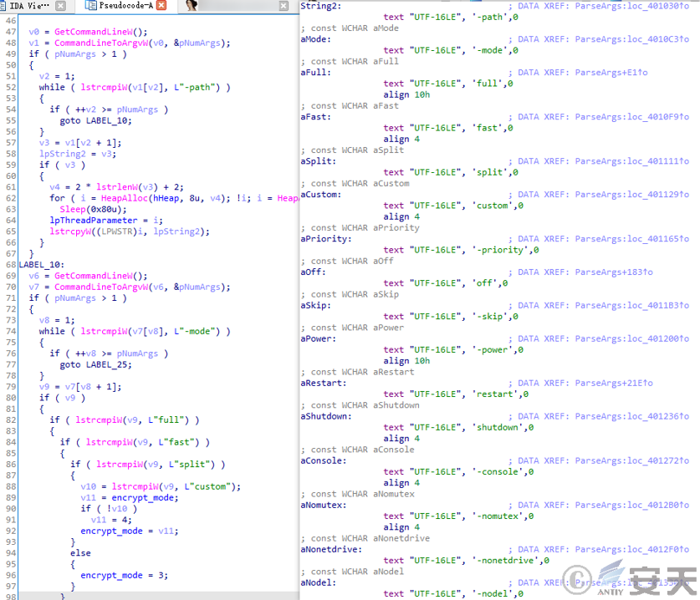
Task: Follow XREF ParseArgs:loc_4010C3 beside aMode
Action: 632,39
